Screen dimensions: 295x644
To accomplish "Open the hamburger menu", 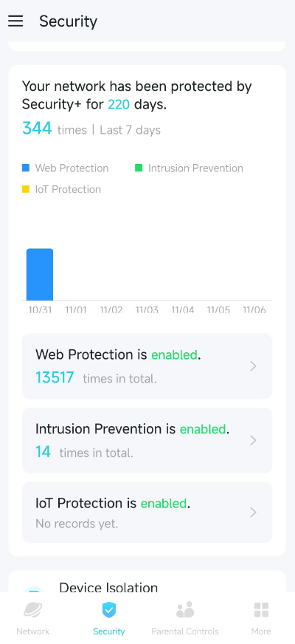I will (x=15, y=21).
